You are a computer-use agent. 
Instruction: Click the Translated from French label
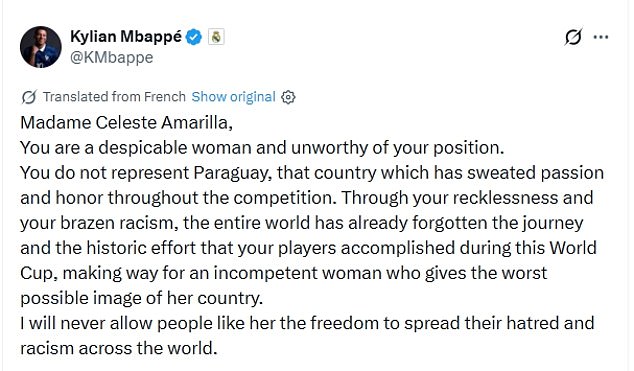114,97
